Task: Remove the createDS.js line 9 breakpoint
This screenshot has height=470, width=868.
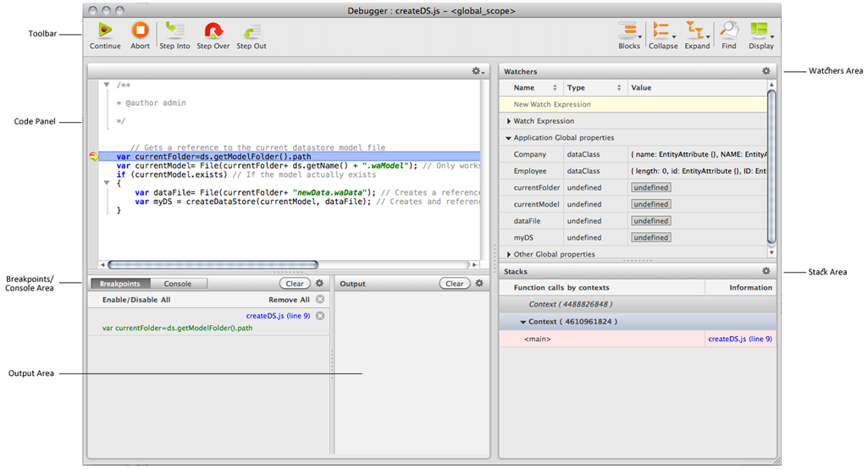Action: (319, 316)
